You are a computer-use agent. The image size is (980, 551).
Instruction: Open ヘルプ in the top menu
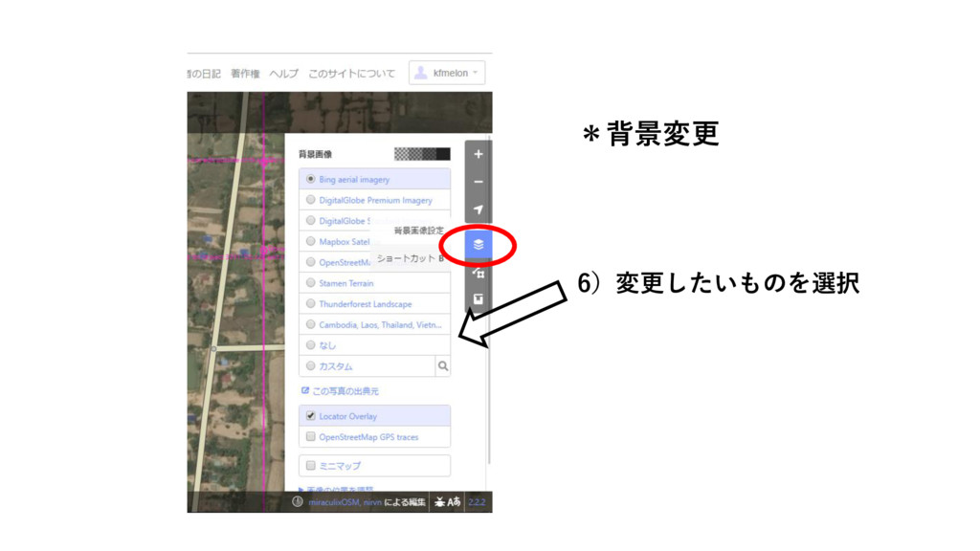pos(283,74)
